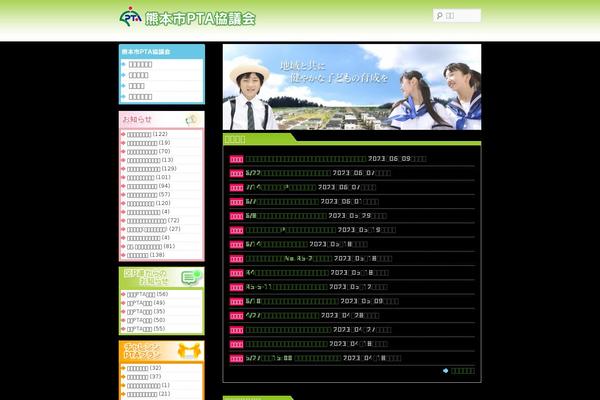Select the PTA district link with count (35)

146,312
